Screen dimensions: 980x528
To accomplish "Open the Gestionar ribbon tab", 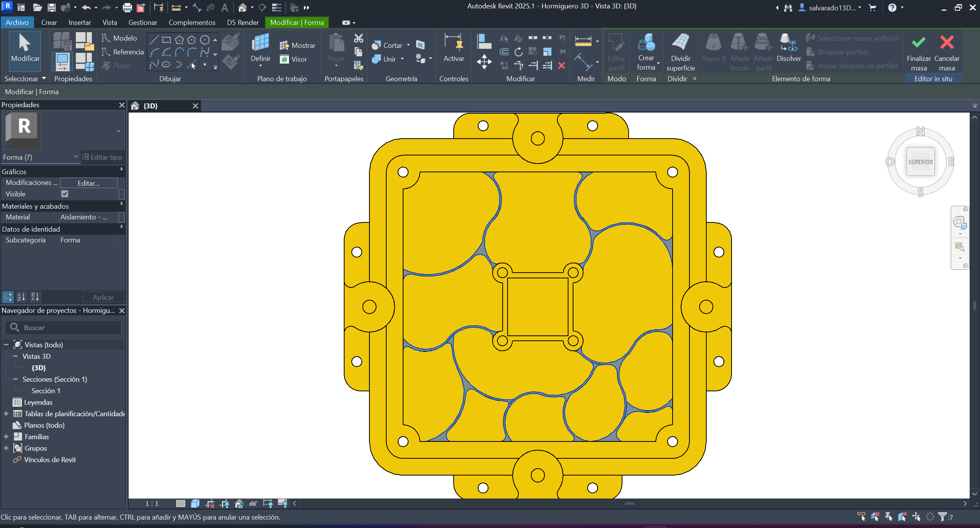I will point(143,23).
